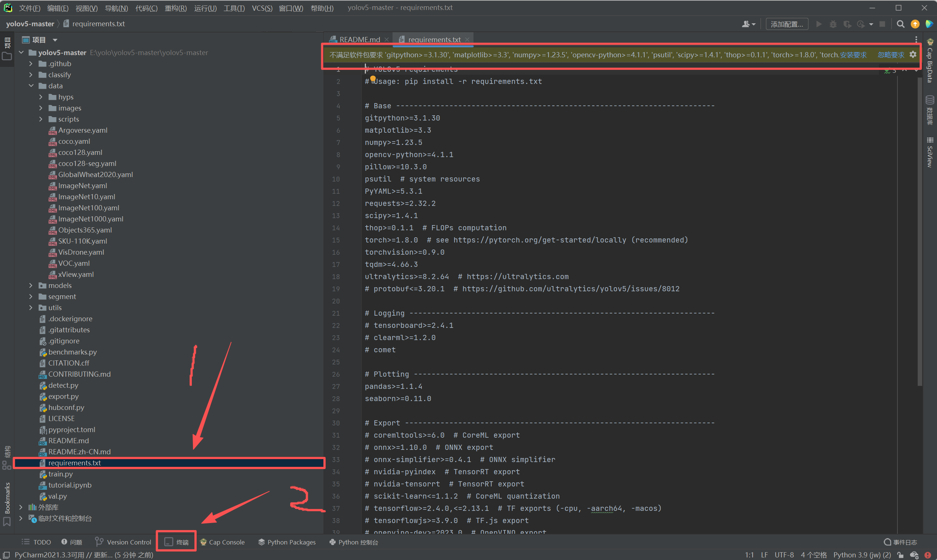Open the Database side panel
Image resolution: width=937 pixels, height=560 pixels.
930,109
